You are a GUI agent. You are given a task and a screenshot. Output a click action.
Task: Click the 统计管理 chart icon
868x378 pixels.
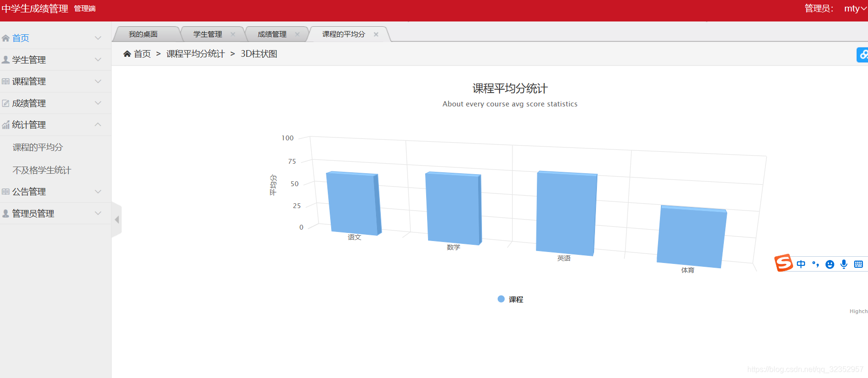tap(6, 125)
